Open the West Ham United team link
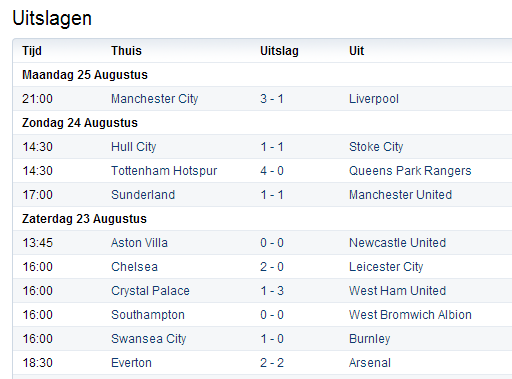512x379 pixels. pyautogui.click(x=397, y=291)
